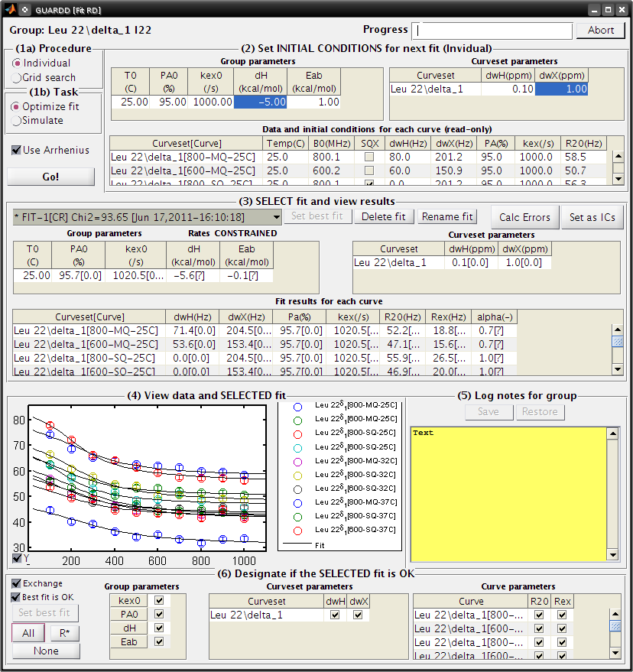Click the All designation button

(28, 633)
